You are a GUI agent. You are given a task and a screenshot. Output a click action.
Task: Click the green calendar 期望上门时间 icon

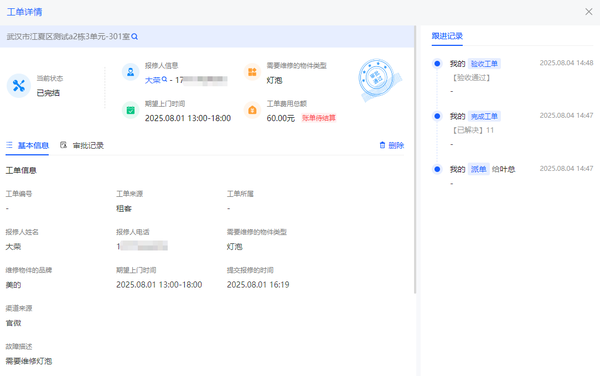tap(130, 110)
